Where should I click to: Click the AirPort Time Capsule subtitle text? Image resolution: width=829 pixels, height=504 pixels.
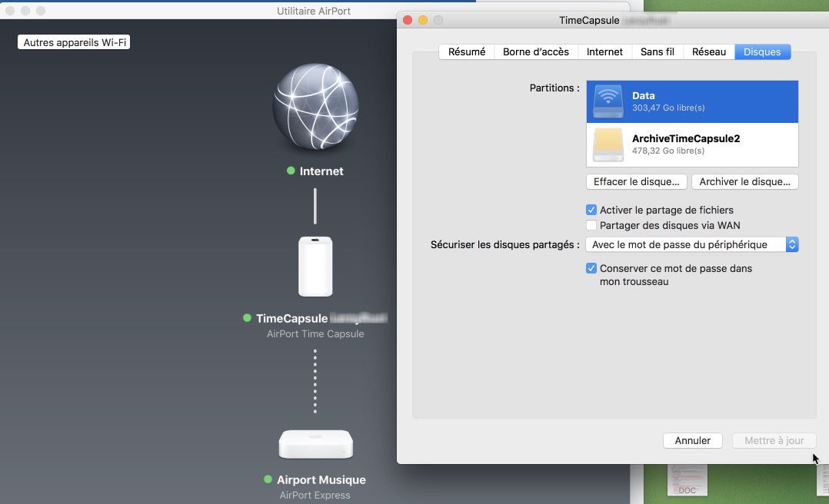315,334
